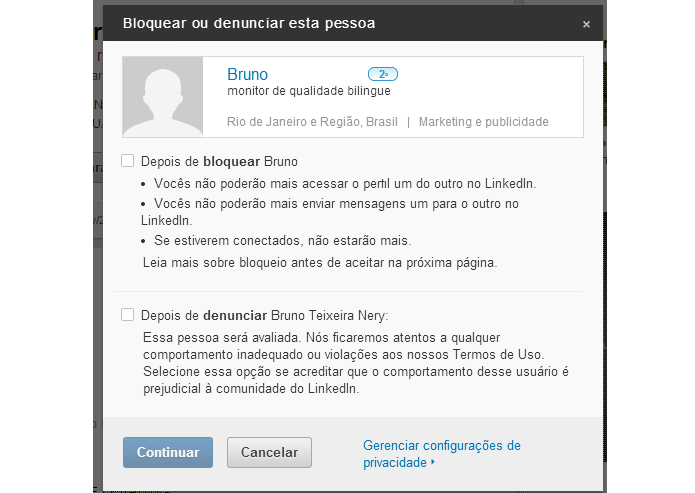The width and height of the screenshot is (695, 493).
Task: Click the 2nd-degree connection badge
Action: point(383,74)
